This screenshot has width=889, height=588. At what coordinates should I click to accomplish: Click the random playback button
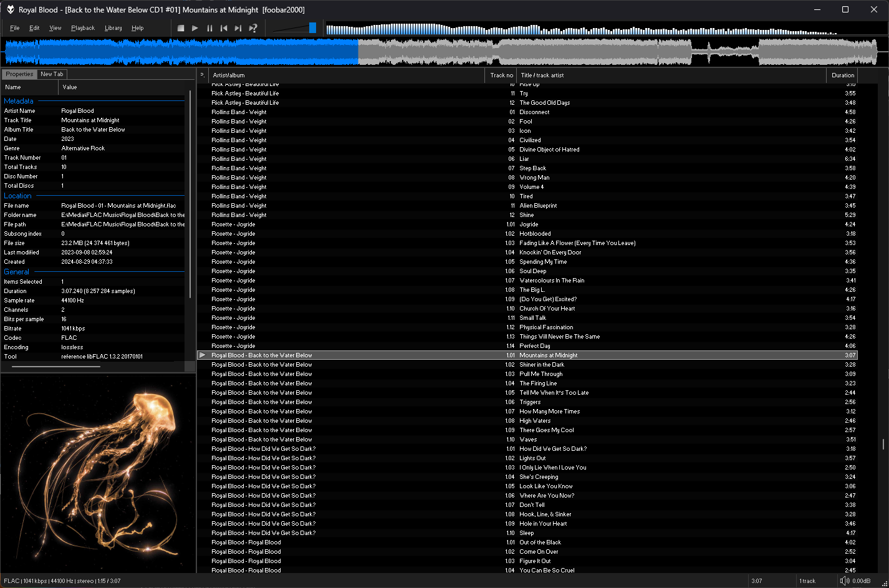[253, 28]
